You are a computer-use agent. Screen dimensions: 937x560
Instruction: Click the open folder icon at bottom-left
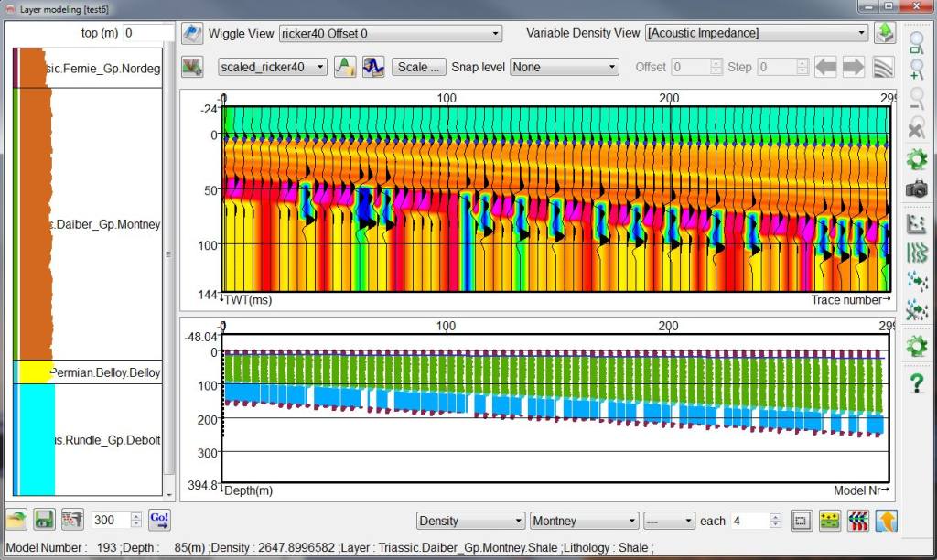(17, 520)
